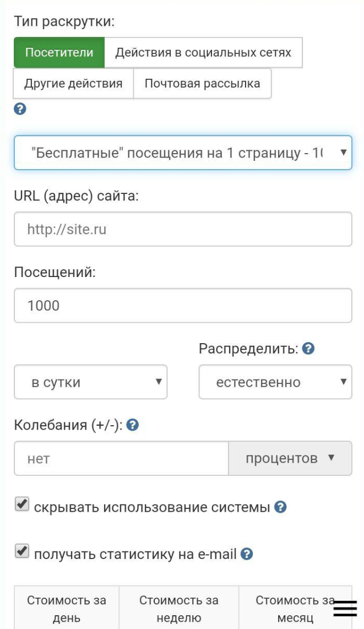Open the процентов units dropdown
The image size is (364, 629).
(x=290, y=458)
